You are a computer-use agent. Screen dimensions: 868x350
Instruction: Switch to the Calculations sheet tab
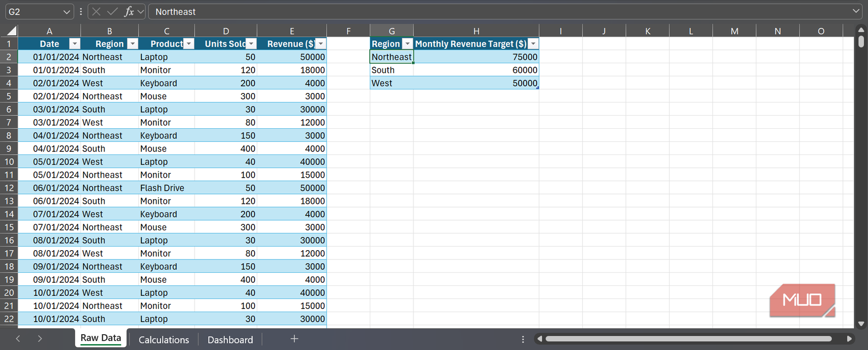[x=164, y=339]
